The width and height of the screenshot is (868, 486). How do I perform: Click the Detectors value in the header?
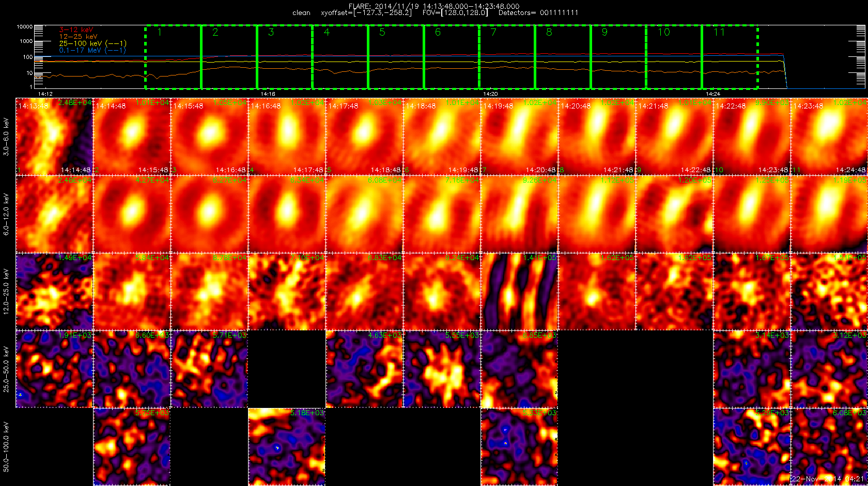pyautogui.click(x=538, y=13)
